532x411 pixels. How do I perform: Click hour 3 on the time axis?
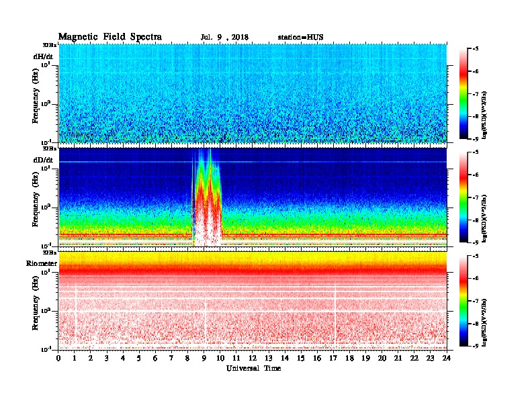(107, 359)
